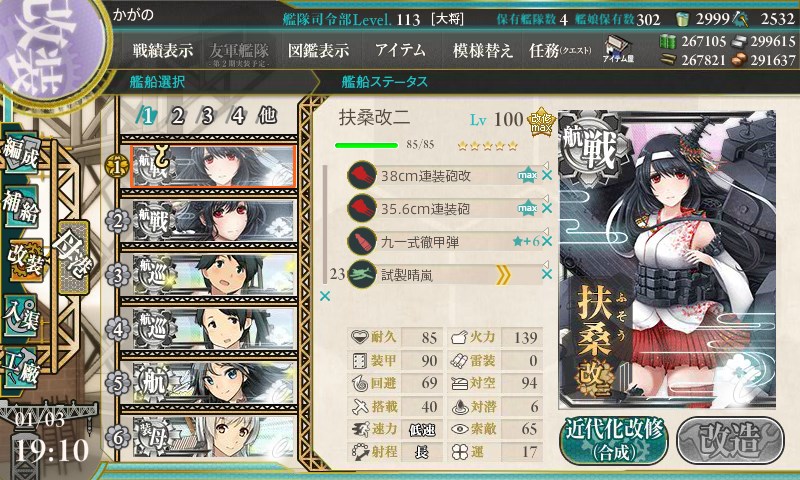Remove 九一式徹甲弾 using its X mark
Viewport: 800px width, 480px height.
(547, 241)
